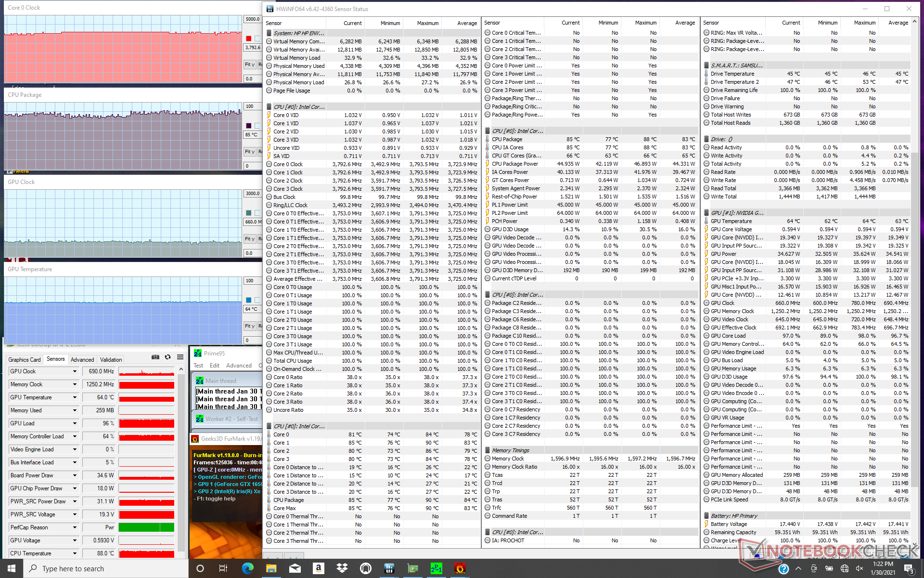Open the Prime95 Edit menu
This screenshot has height=578, width=924.
214,366
